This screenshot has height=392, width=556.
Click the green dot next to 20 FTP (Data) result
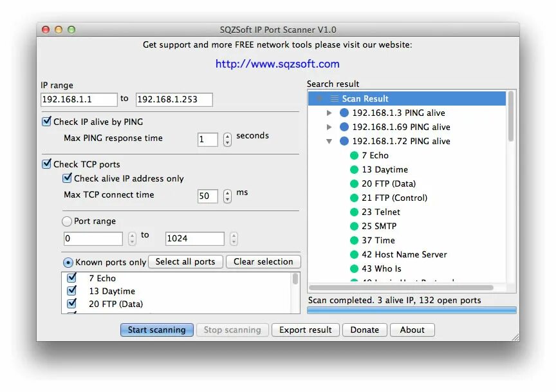coord(354,183)
